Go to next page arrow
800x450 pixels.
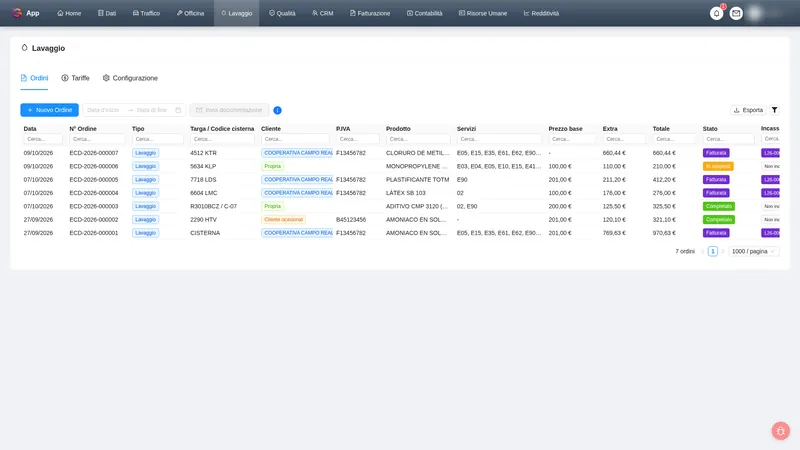[722, 252]
